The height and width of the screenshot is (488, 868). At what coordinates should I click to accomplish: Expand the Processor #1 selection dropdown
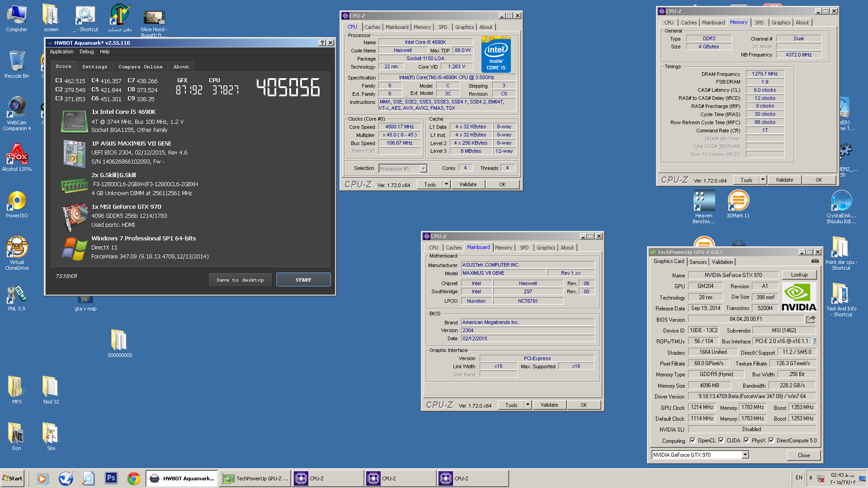[423, 169]
